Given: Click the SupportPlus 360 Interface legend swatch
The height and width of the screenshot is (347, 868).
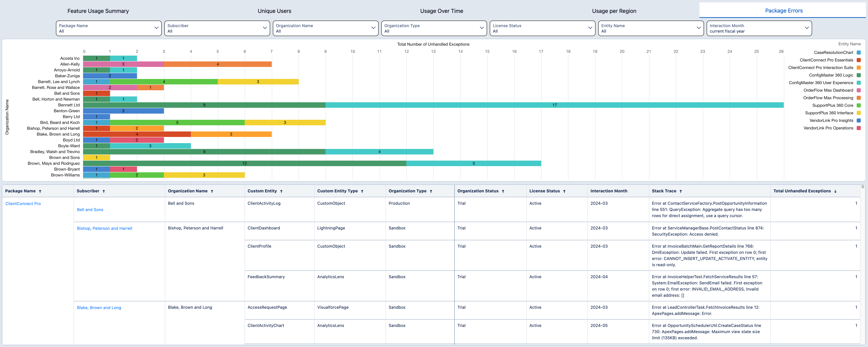Looking at the screenshot, I should pos(859,113).
